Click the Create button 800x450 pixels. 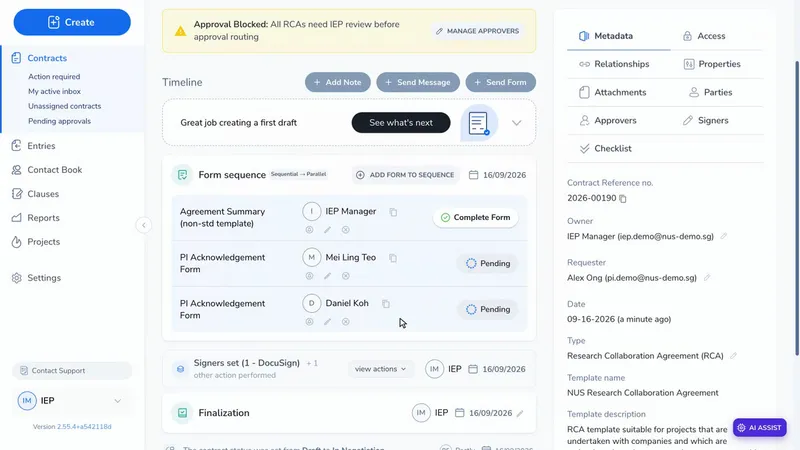72,22
